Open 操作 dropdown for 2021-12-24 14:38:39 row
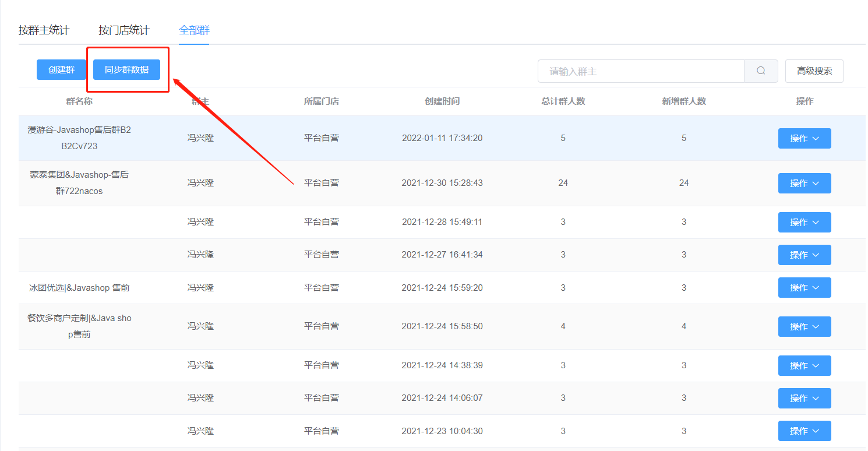 pyautogui.click(x=805, y=365)
